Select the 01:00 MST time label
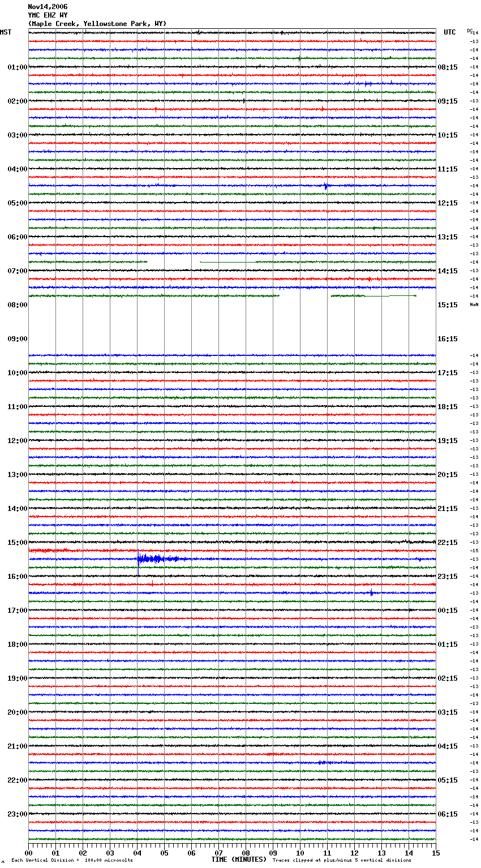Image resolution: width=481 pixels, height=868 pixels. click(x=18, y=67)
